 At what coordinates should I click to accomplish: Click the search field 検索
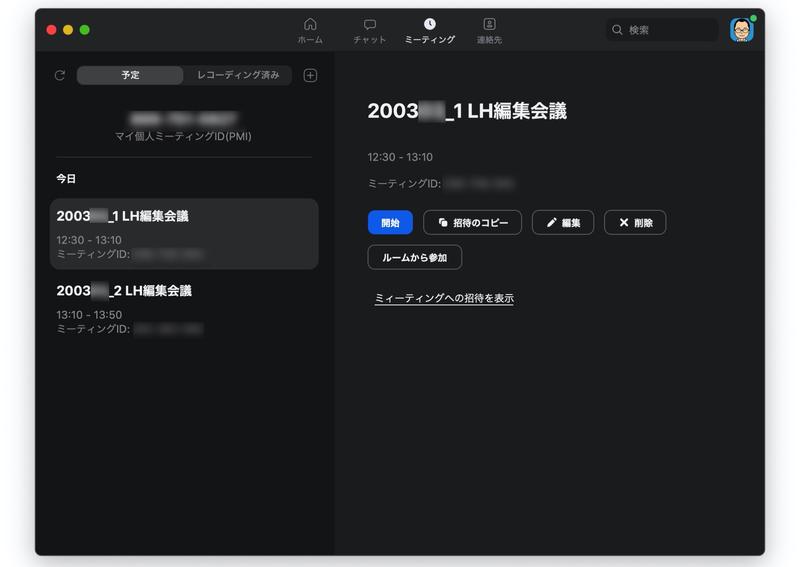click(x=662, y=30)
